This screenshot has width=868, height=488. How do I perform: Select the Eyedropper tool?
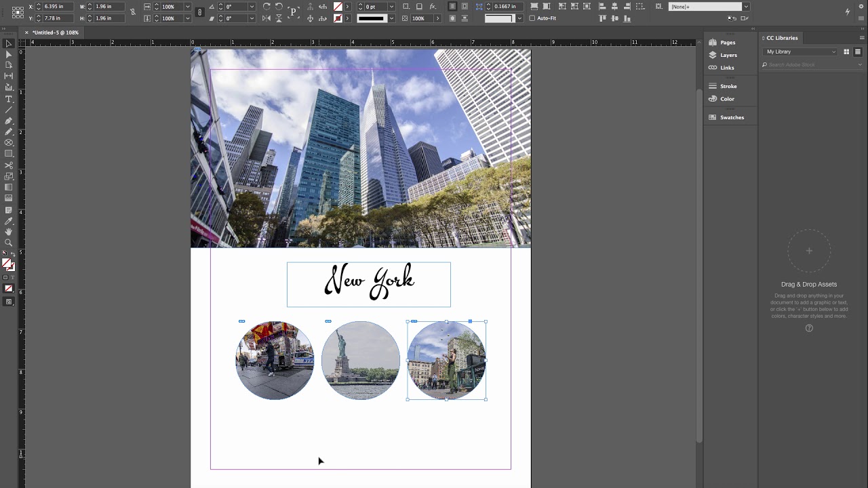tap(8, 222)
